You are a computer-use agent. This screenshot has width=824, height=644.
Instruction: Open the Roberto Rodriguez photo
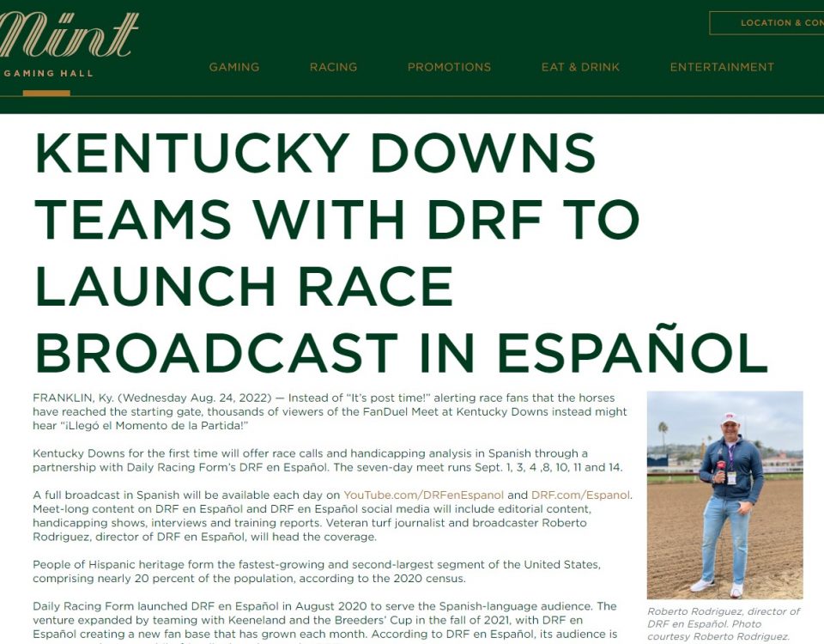click(724, 495)
